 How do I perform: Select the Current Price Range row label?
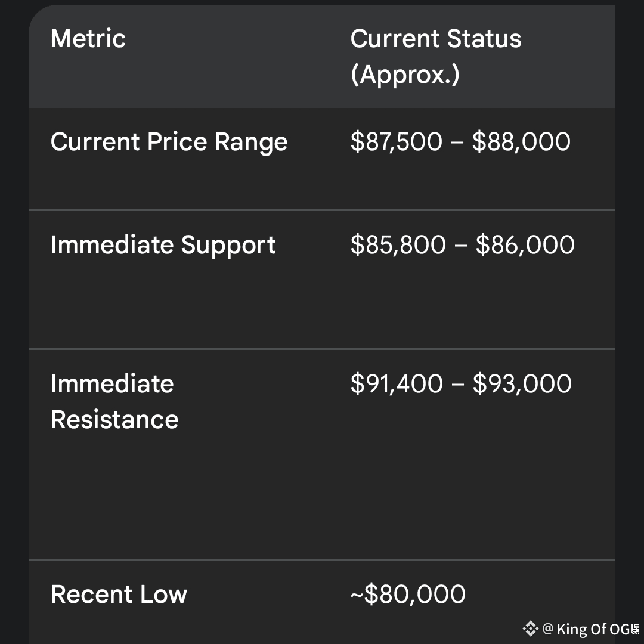point(169,142)
